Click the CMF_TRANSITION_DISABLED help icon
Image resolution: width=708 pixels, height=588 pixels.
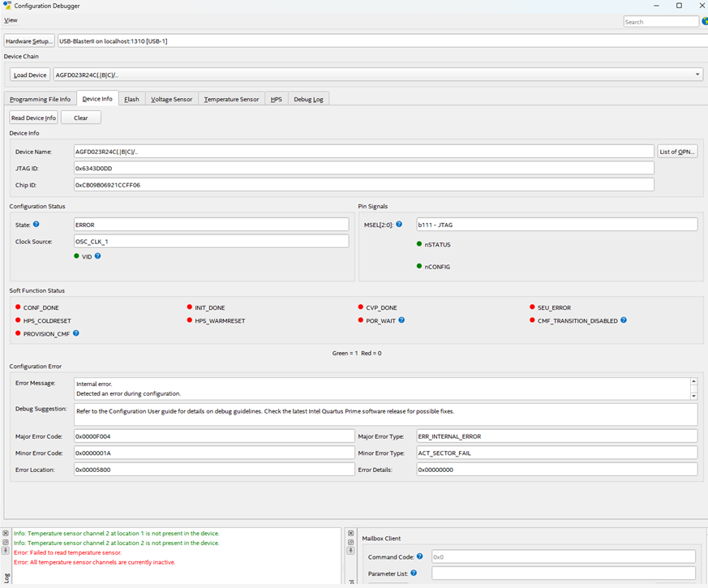click(x=624, y=320)
